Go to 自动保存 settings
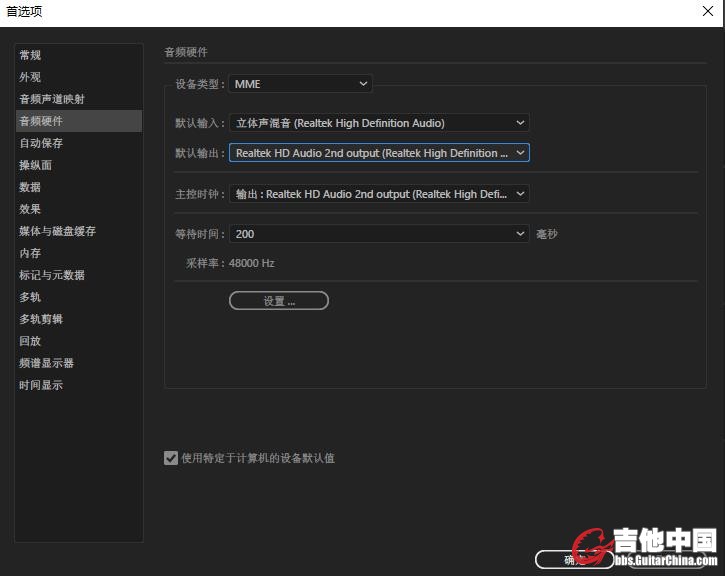This screenshot has height=576, width=725. click(x=41, y=143)
